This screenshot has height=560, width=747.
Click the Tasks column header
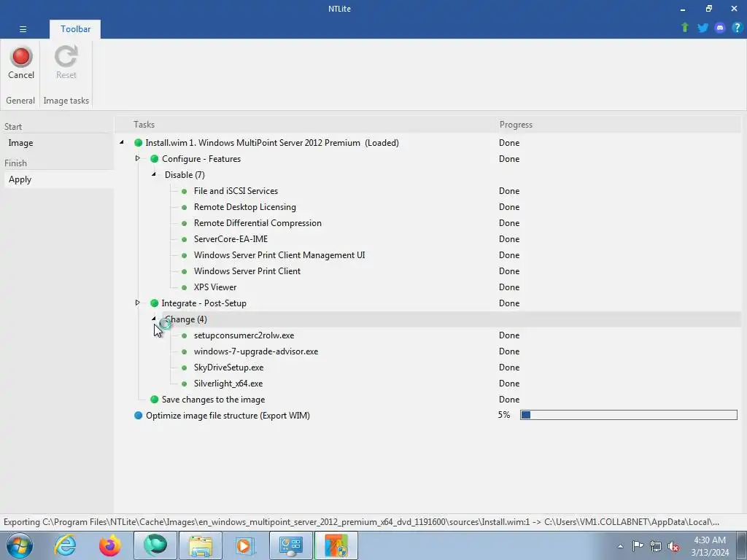pos(144,125)
